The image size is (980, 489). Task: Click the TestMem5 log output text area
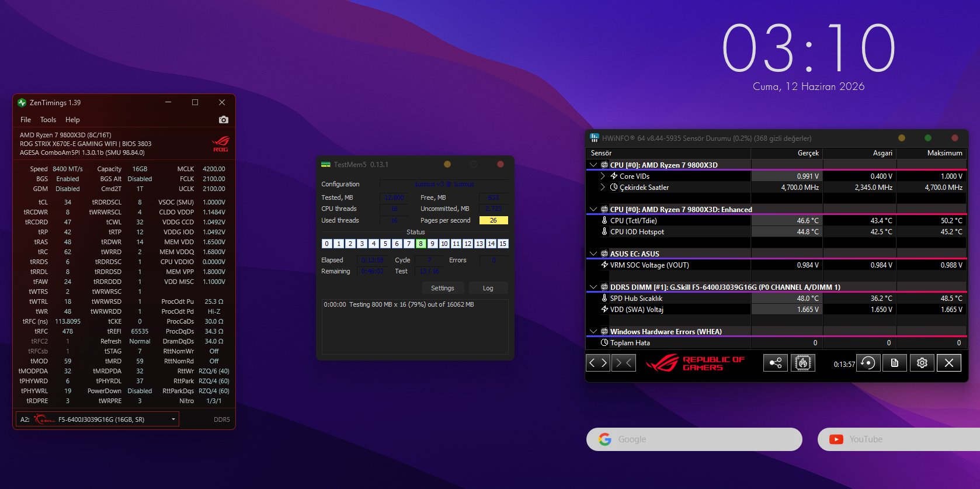[415, 327]
